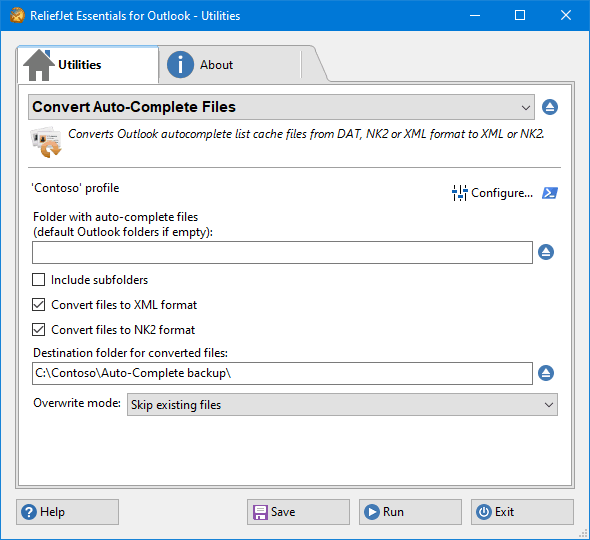The image size is (590, 540).
Task: Click the eject icon beside the utility selector
Action: pos(550,107)
